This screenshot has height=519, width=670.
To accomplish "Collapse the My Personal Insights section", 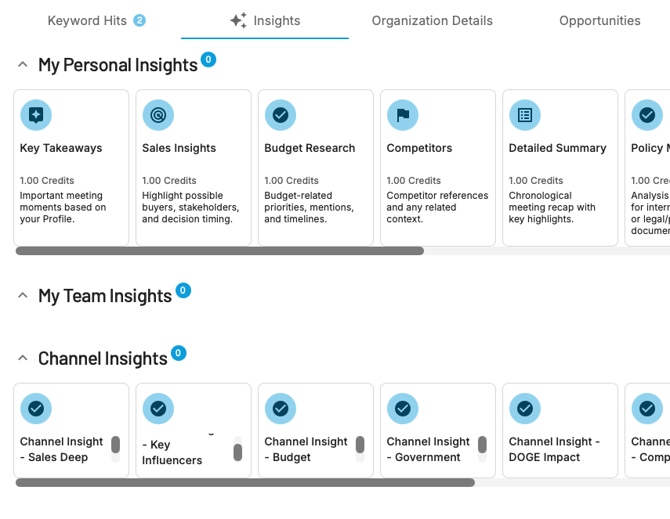I will [x=23, y=65].
